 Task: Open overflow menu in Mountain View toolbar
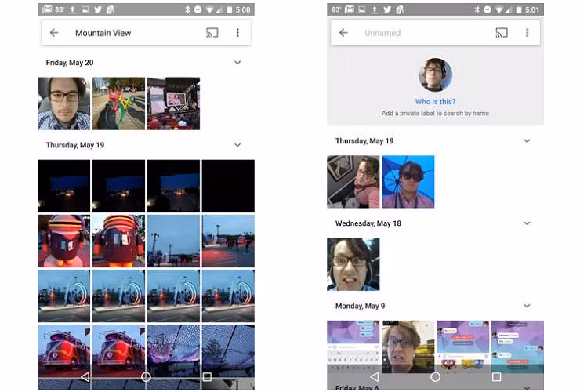(x=237, y=33)
